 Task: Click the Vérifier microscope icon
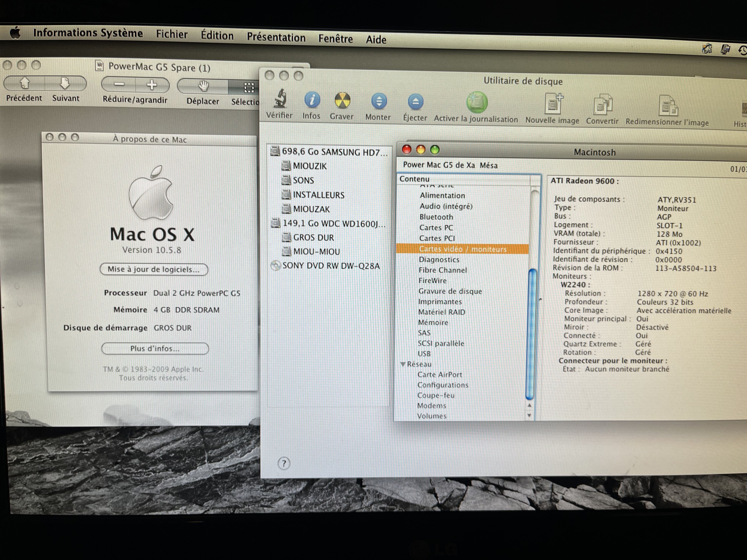click(280, 99)
